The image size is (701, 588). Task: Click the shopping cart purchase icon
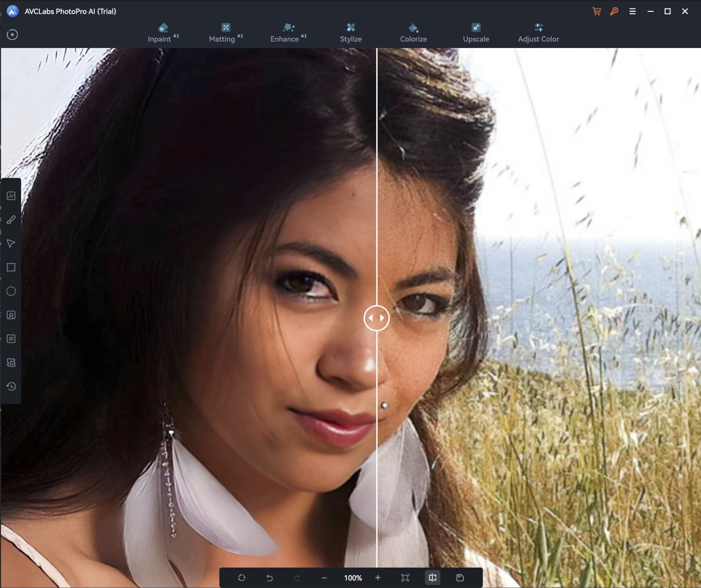coord(597,11)
